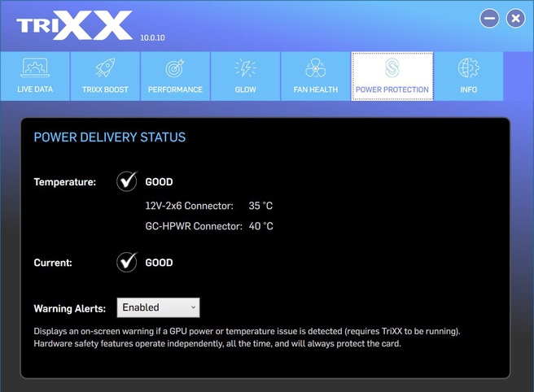Expand the Warning Alerts dropdown
The height and width of the screenshot is (392, 534).
click(x=159, y=307)
